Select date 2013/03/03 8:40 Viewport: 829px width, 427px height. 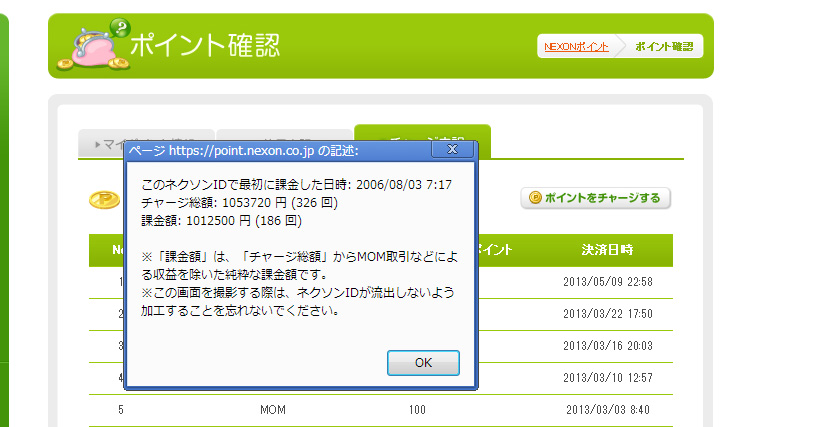pyautogui.click(x=607, y=410)
